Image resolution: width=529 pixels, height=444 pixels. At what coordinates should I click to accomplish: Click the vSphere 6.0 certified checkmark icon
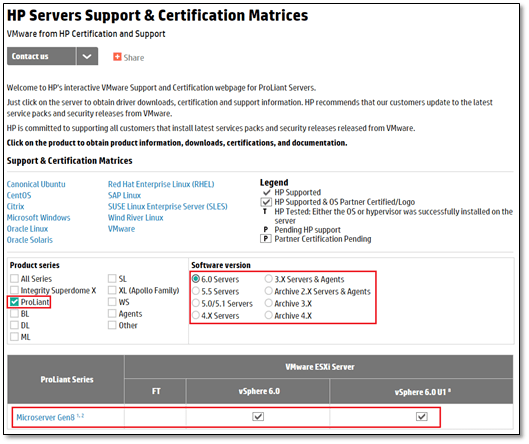(258, 417)
